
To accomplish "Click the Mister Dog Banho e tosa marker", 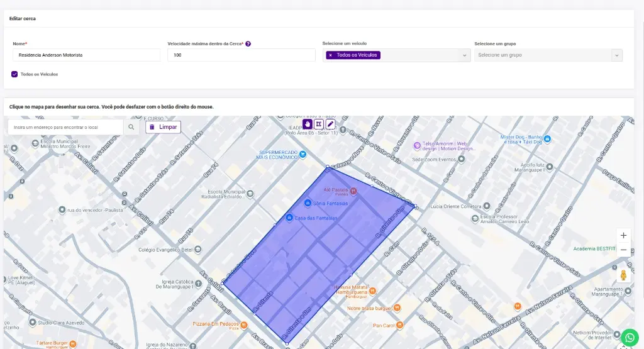I will click(548, 139).
